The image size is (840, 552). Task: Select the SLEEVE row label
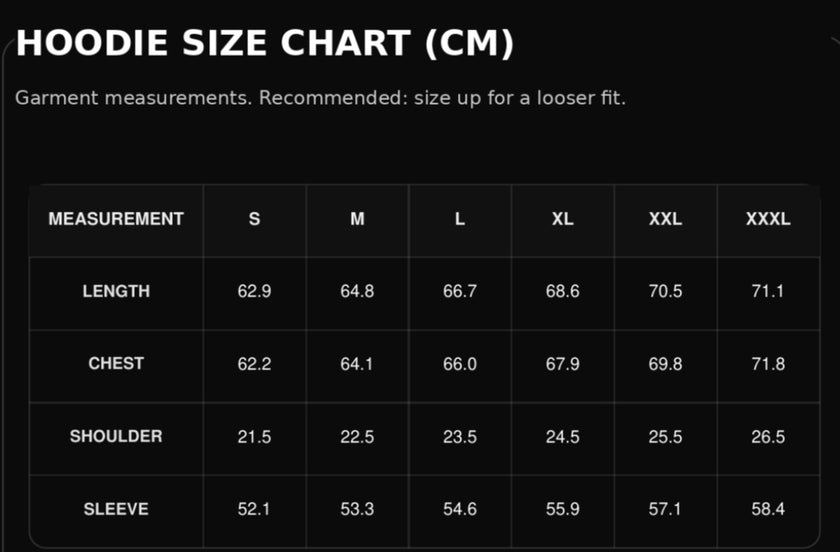(116, 509)
